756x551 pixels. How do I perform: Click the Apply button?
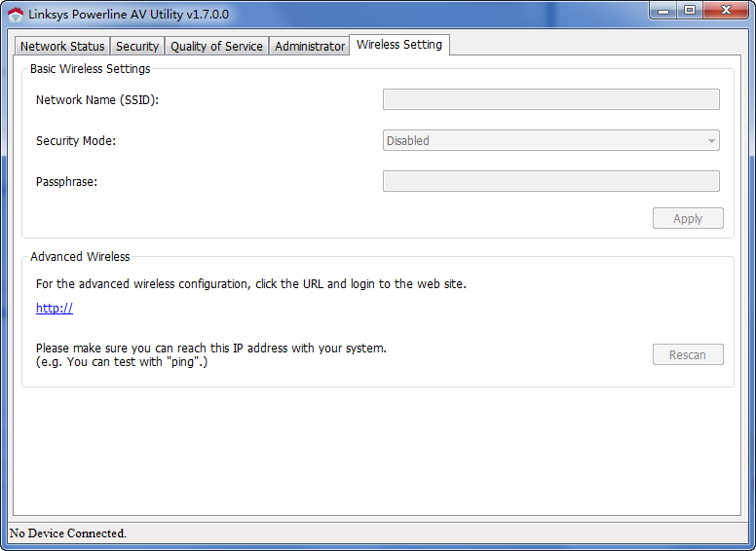688,218
